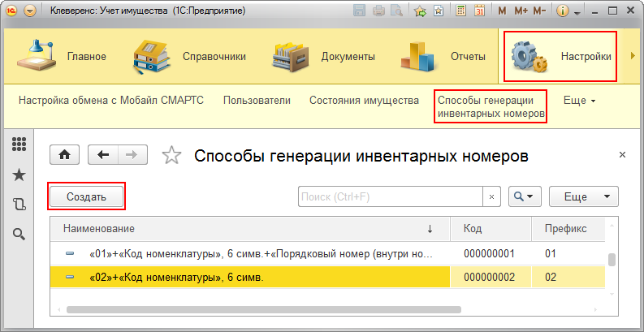Click the Print icon in title bar
The width and height of the screenshot is (644, 332).
click(x=378, y=11)
